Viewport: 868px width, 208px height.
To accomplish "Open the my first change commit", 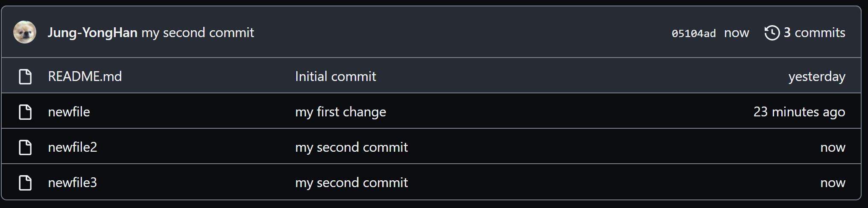I will (341, 112).
